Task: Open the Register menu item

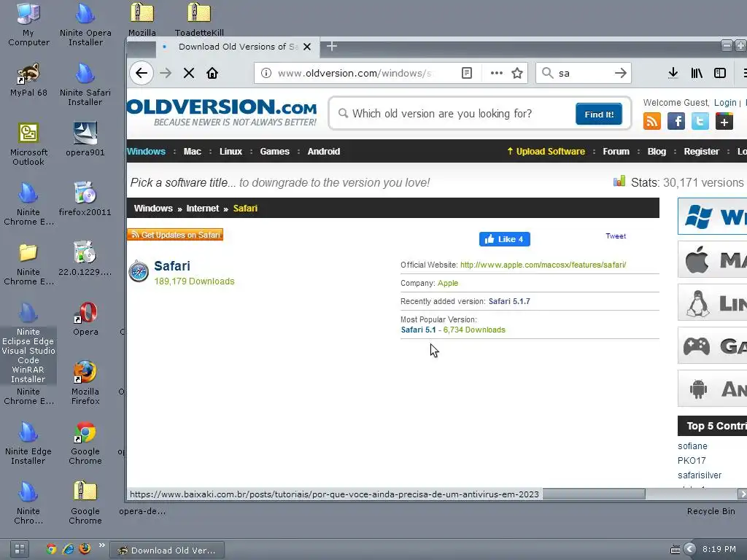Action: [x=701, y=152]
